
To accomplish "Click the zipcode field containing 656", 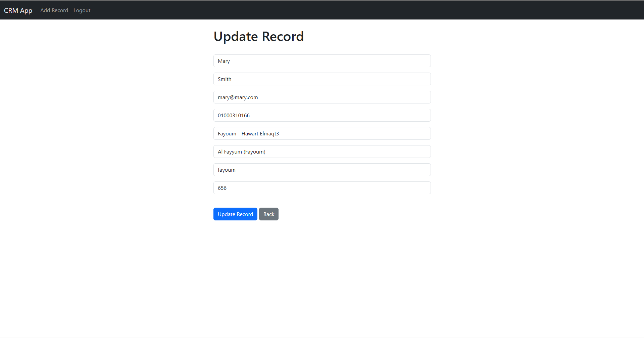I will [x=322, y=188].
